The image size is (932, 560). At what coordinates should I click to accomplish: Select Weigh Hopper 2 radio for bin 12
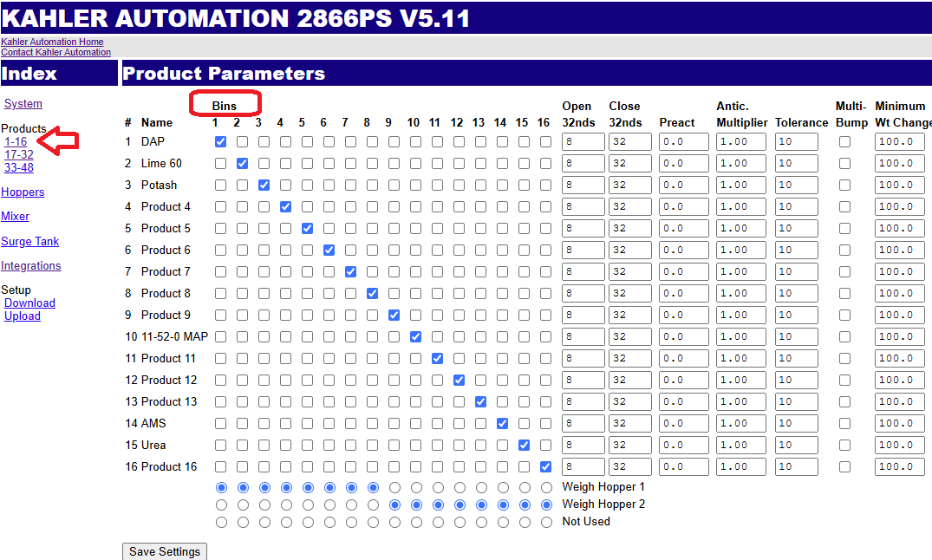coord(459,505)
